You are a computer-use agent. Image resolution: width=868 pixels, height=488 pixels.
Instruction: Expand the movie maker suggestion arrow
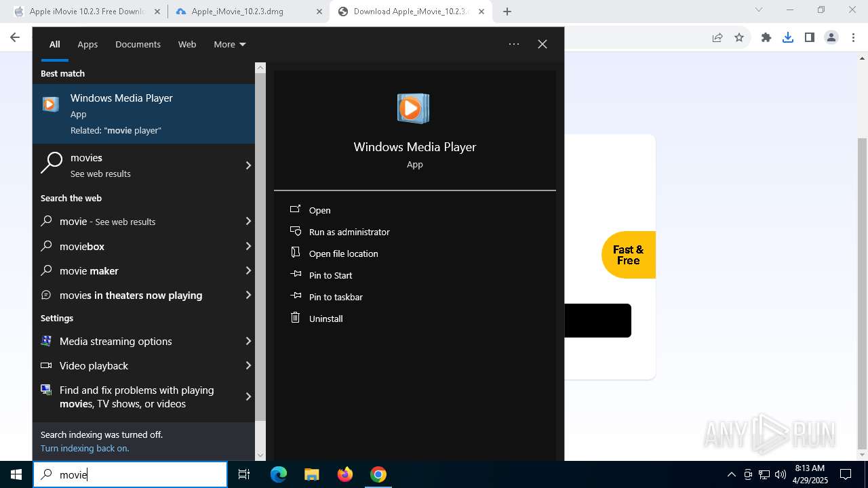click(x=248, y=270)
